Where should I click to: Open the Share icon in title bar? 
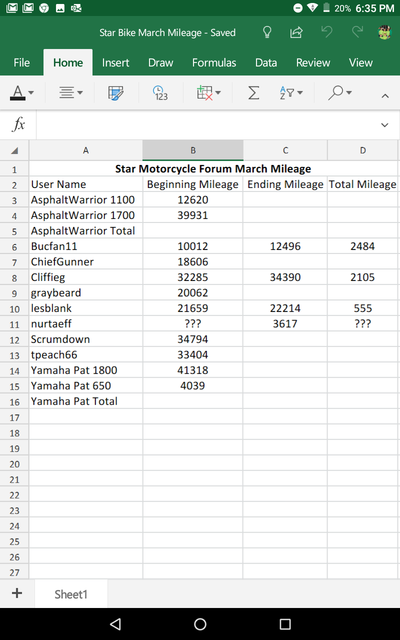[296, 32]
